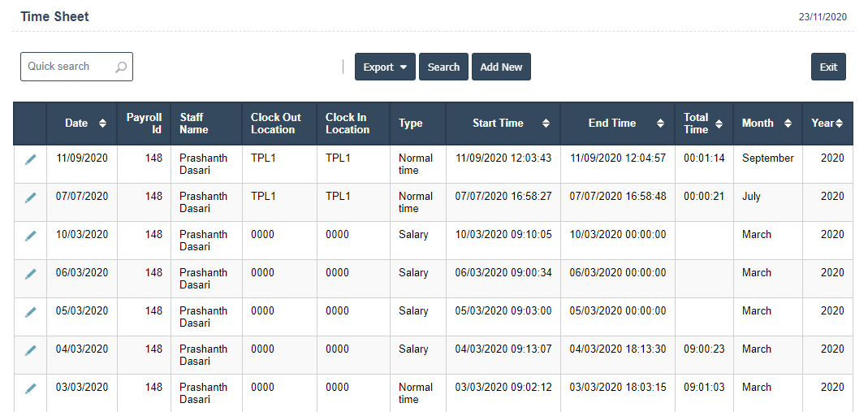Sort by End Time column
Image resolution: width=868 pixels, height=412 pixels.
coord(659,124)
